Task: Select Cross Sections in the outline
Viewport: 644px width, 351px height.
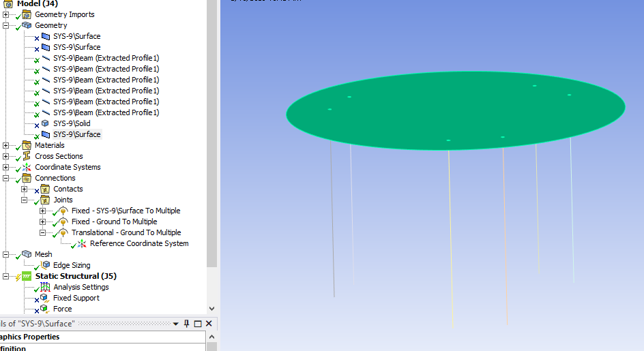Action: click(x=59, y=156)
